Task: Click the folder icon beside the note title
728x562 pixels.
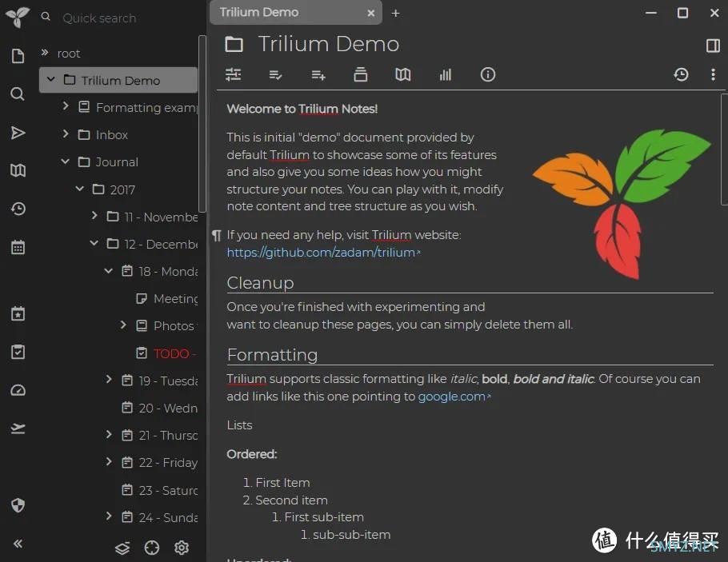Action: coord(234,45)
